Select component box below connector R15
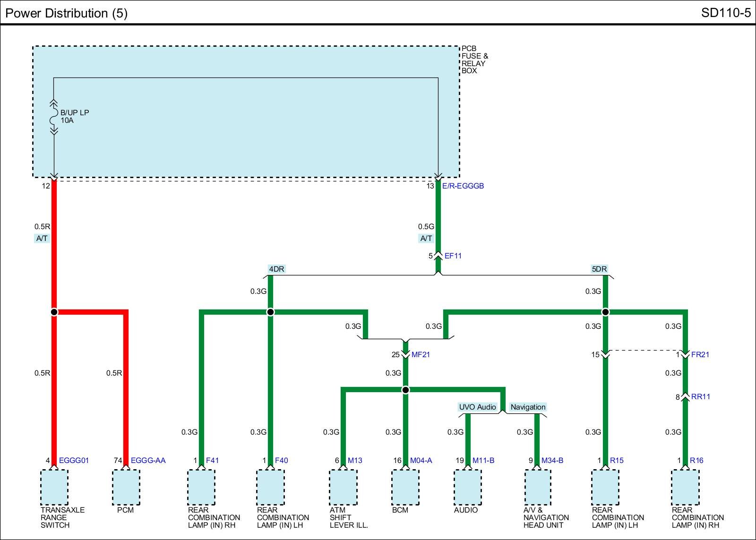 605,487
